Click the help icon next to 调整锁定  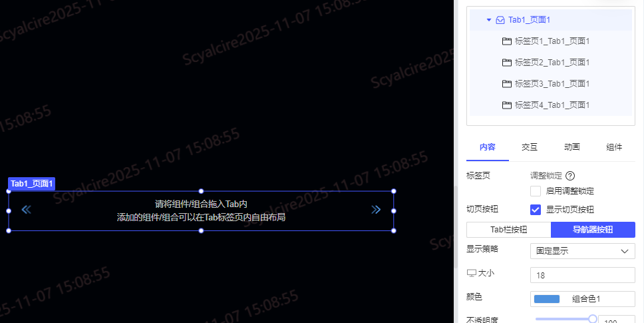tap(570, 176)
